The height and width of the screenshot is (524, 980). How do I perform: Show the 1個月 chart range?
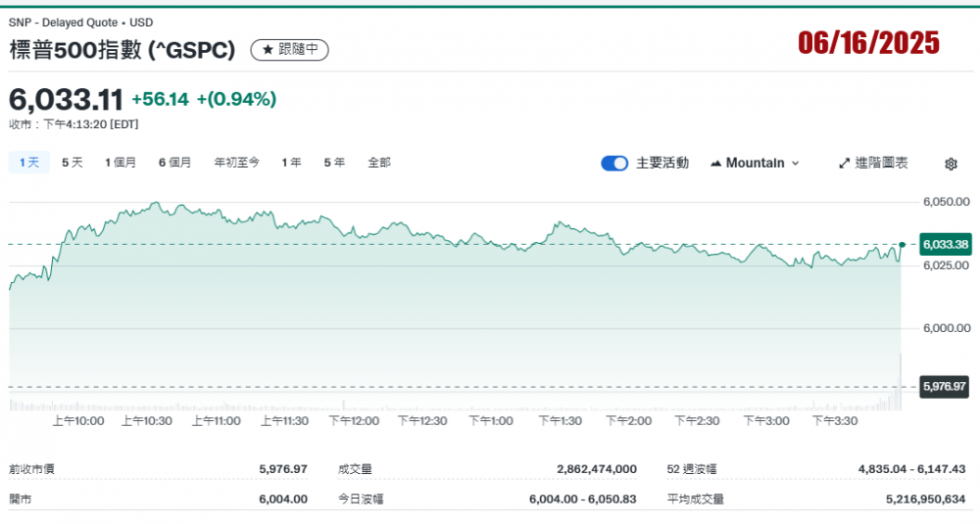pyautogui.click(x=121, y=163)
